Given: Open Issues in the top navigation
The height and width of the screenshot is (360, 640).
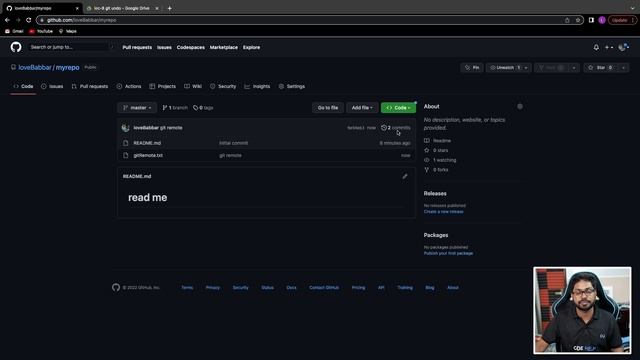Looking at the screenshot, I should click(164, 47).
